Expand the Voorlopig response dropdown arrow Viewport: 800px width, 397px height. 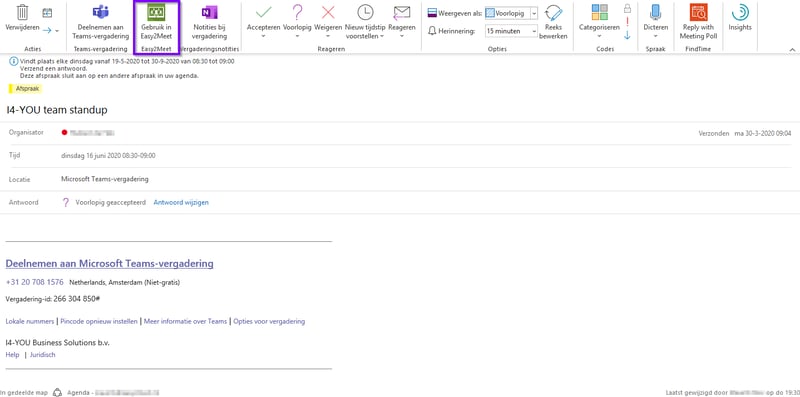coord(297,36)
